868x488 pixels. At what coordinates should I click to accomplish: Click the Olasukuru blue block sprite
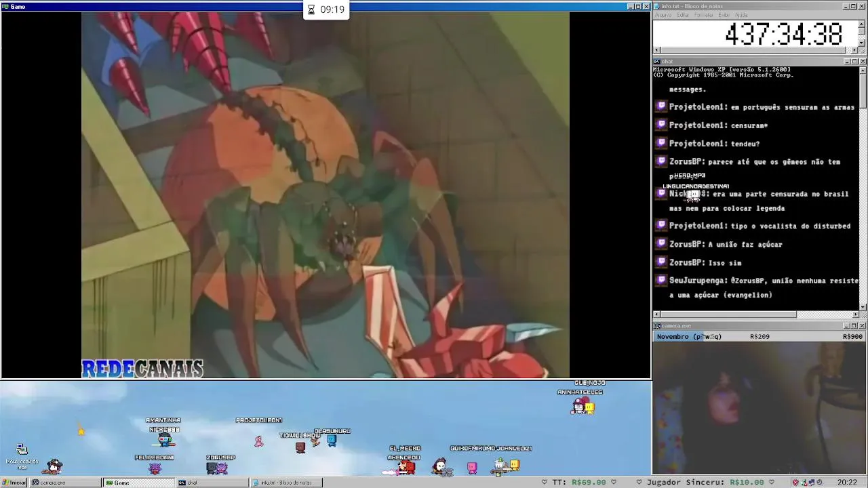point(332,441)
